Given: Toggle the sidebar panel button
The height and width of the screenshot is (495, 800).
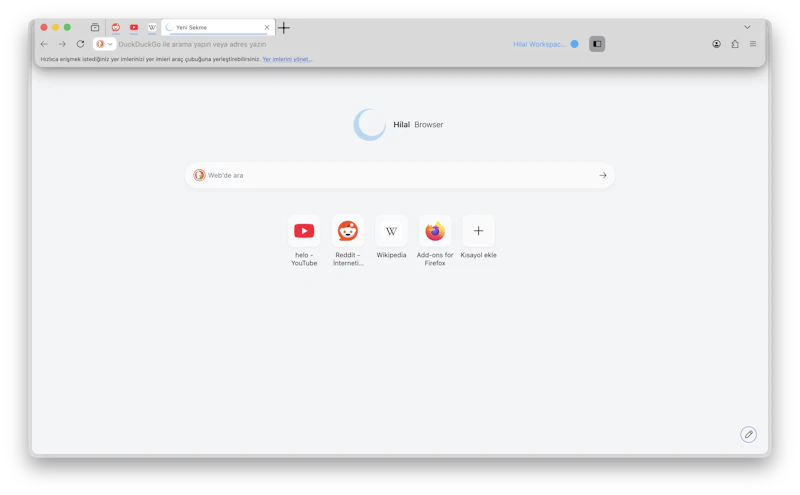Looking at the screenshot, I should point(597,44).
